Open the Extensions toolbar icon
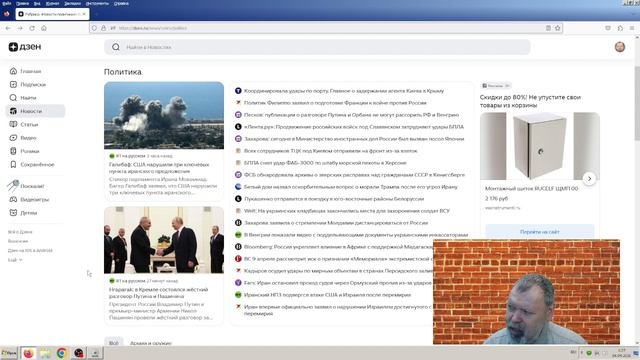Screen dimensions: 640x360 (x=620, y=28)
